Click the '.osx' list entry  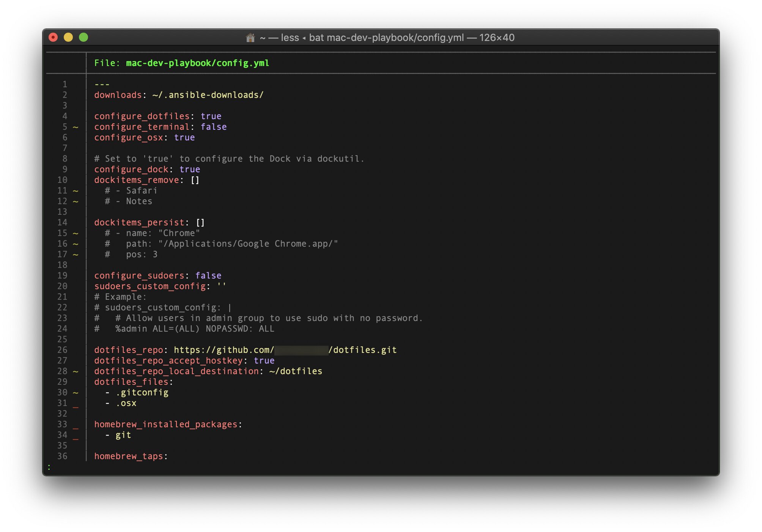click(126, 403)
